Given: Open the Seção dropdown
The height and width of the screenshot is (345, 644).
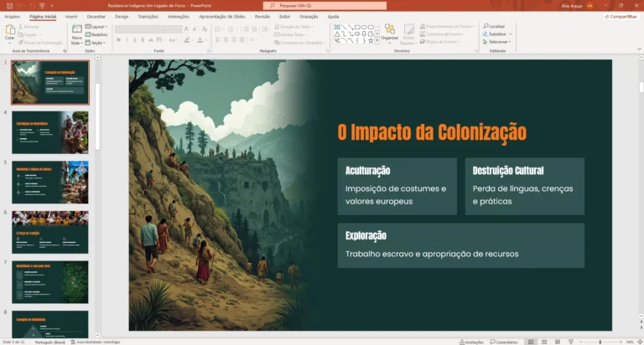Looking at the screenshot, I should click(x=96, y=43).
